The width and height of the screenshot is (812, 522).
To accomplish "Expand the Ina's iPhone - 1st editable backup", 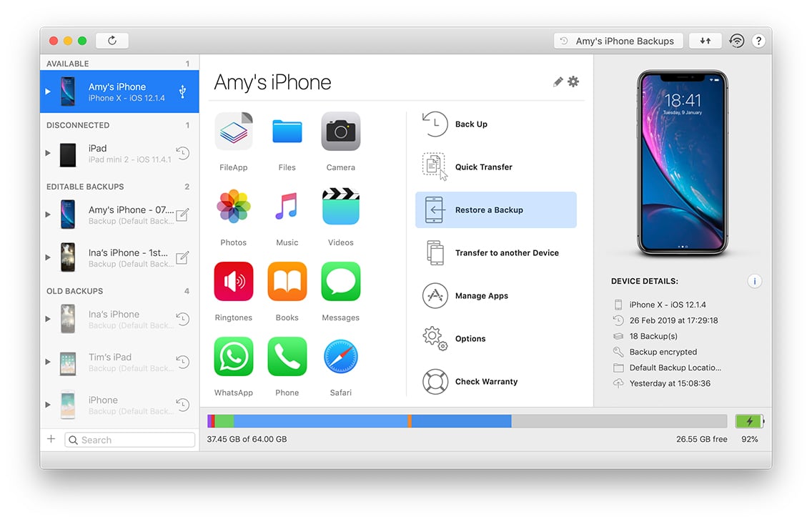I will (x=48, y=257).
